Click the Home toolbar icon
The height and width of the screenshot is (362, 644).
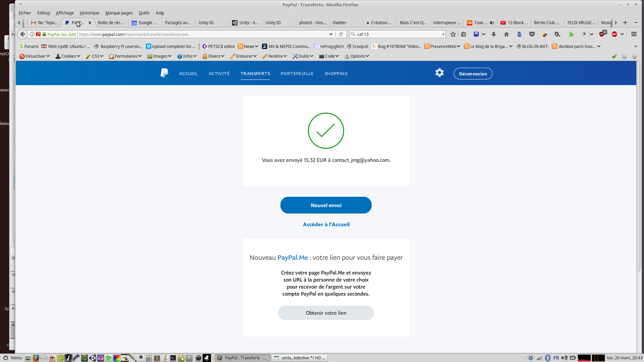click(x=506, y=34)
